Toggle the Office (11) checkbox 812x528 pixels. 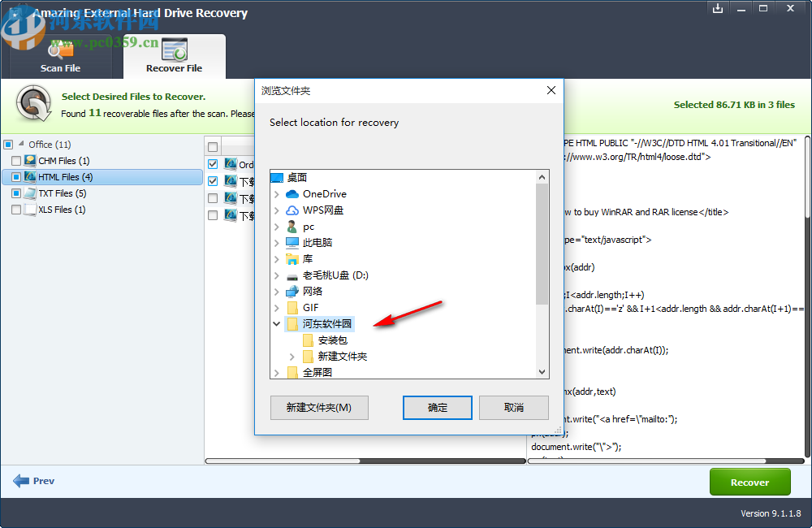pos(8,144)
